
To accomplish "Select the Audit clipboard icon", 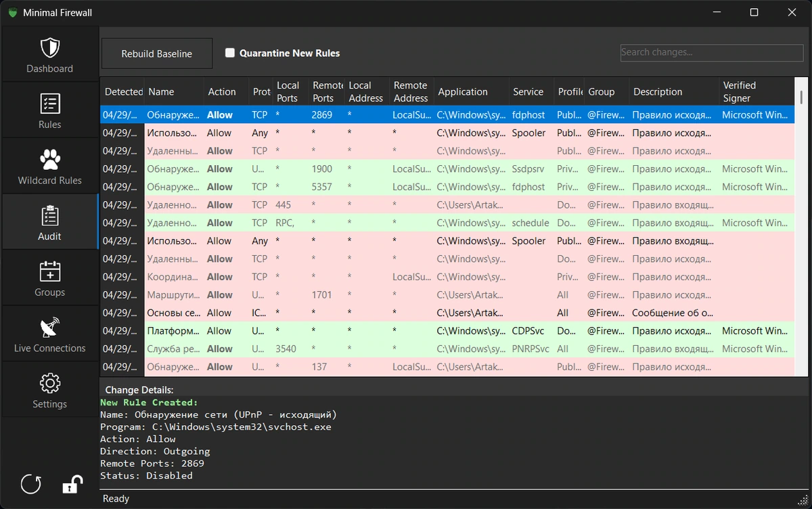I will [49, 216].
